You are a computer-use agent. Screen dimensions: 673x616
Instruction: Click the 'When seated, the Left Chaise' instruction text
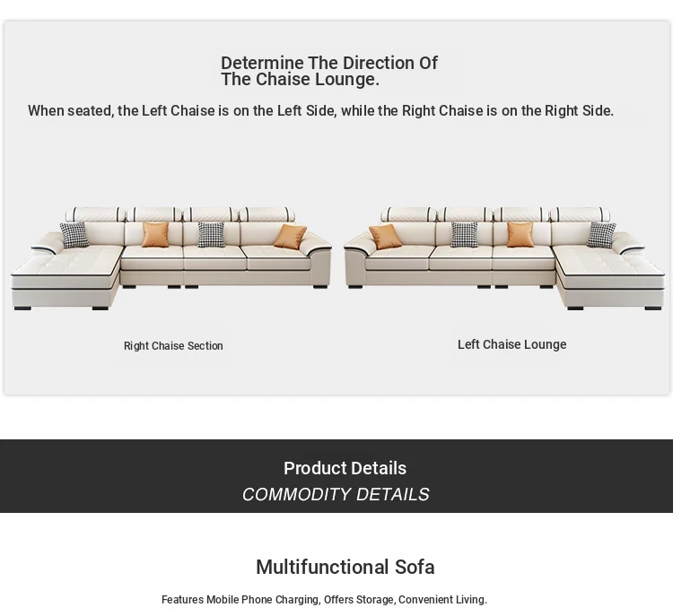[320, 110]
